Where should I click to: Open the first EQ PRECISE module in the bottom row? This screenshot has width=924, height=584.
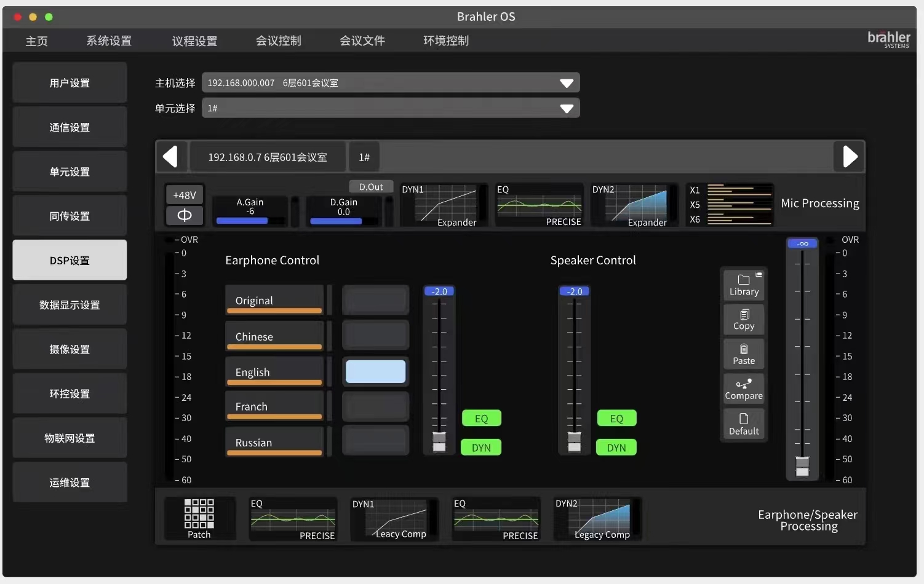click(x=293, y=519)
